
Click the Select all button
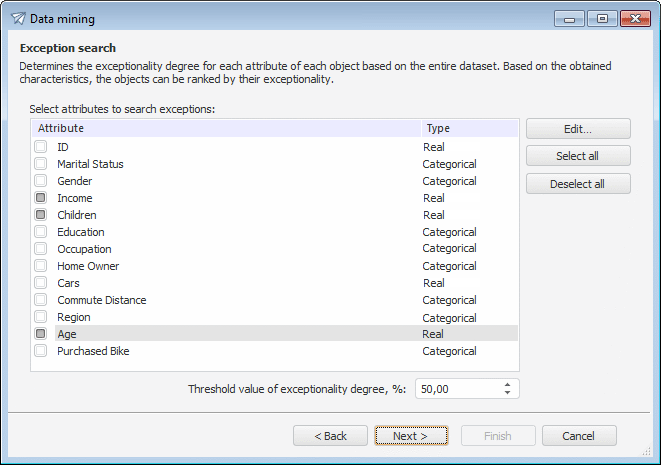[578, 156]
